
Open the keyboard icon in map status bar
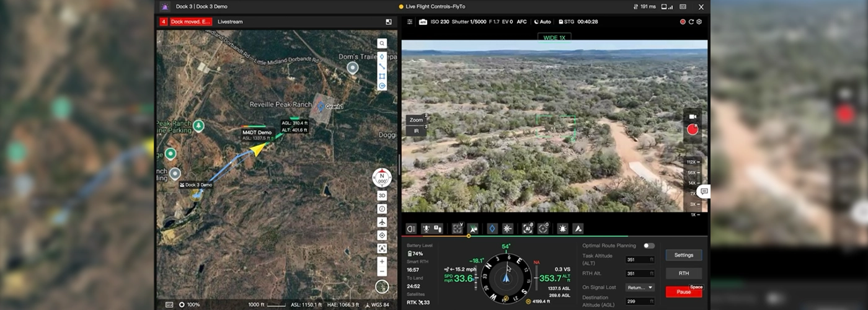point(169,304)
